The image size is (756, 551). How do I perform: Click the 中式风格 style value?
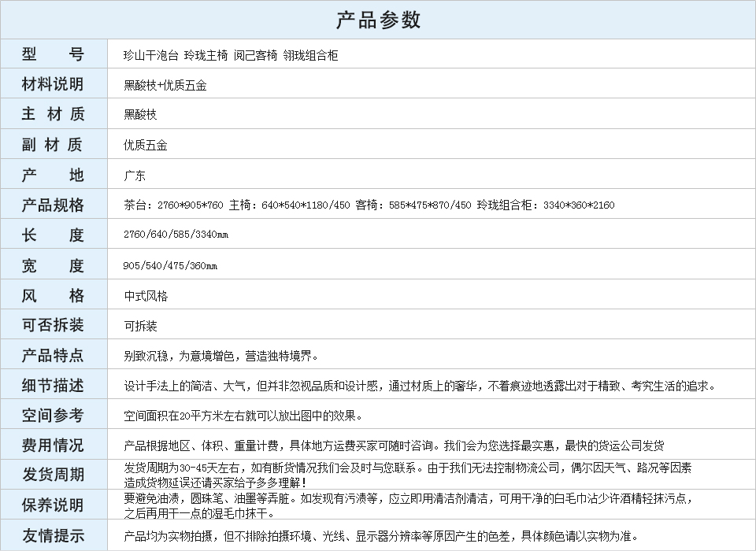[146, 296]
